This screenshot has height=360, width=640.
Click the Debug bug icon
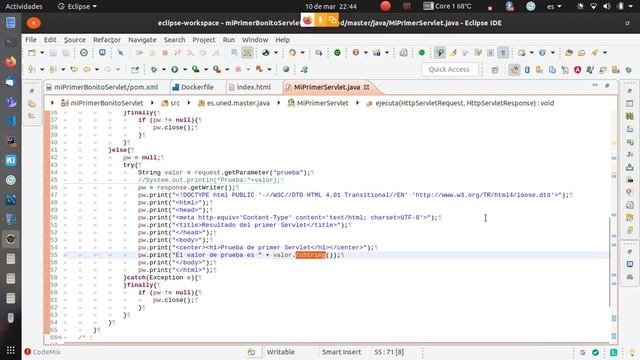pos(154,69)
